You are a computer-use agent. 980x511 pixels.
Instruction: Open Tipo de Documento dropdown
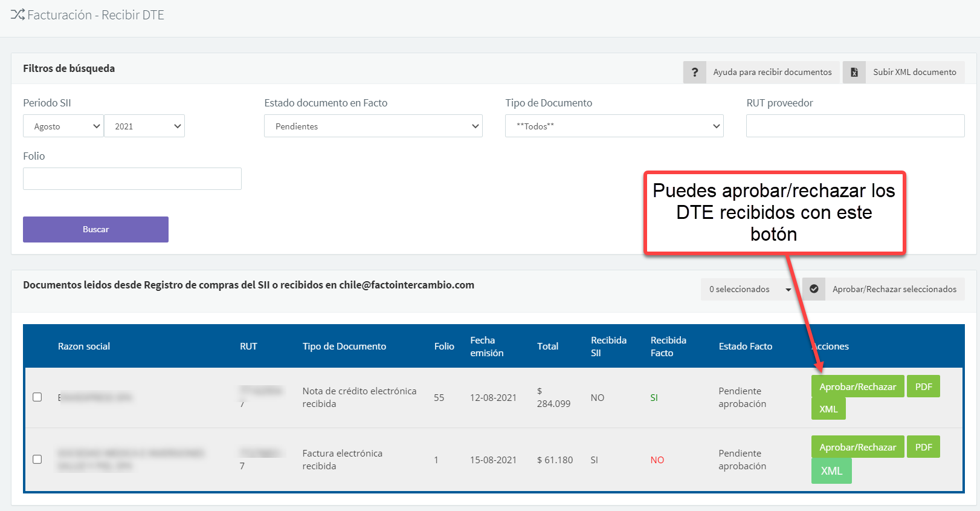(x=614, y=126)
